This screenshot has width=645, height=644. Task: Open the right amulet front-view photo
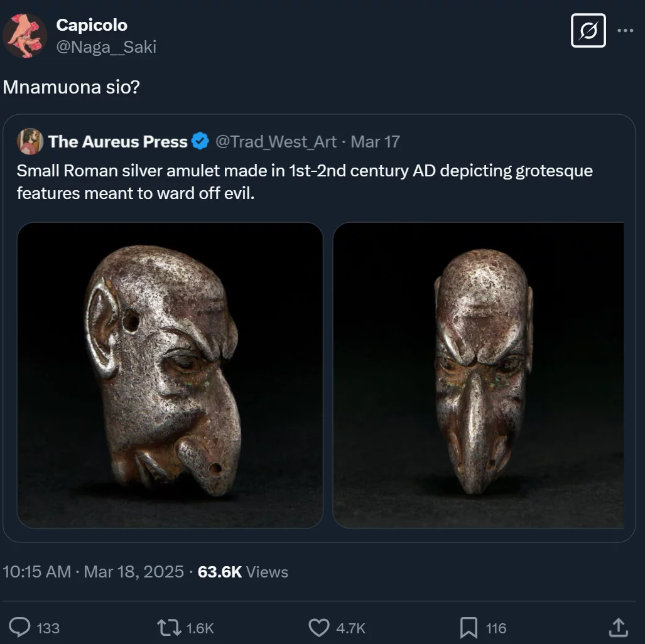[x=479, y=375]
